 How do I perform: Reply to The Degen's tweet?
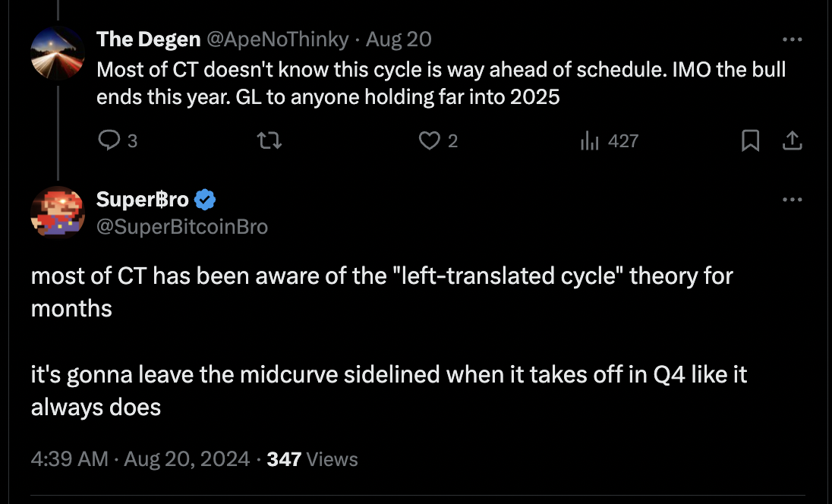[108, 140]
